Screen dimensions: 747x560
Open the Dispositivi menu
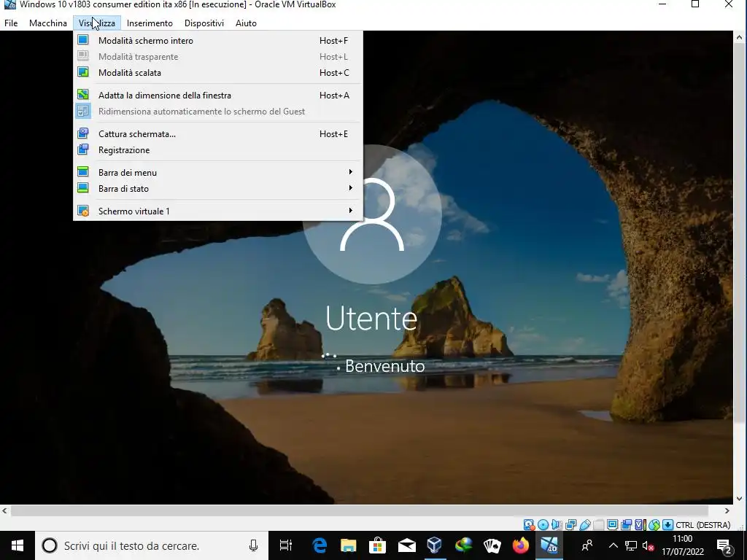point(204,23)
